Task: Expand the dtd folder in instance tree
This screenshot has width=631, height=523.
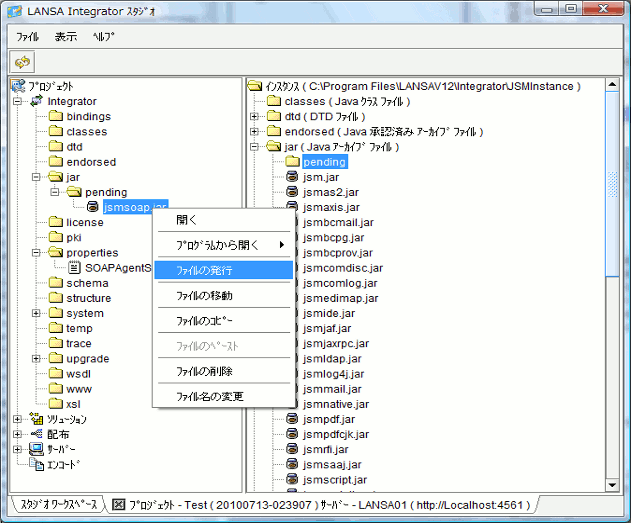Action: [254, 116]
